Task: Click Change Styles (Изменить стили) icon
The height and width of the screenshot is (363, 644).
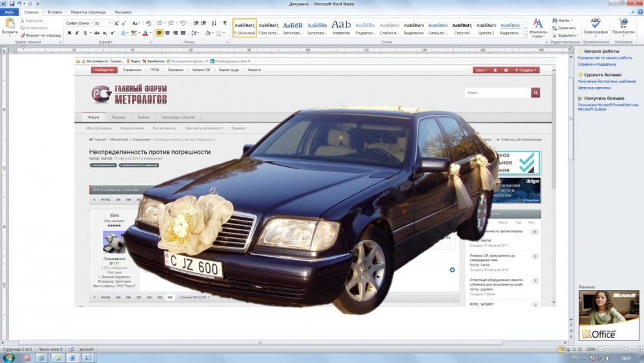Action: point(538,23)
